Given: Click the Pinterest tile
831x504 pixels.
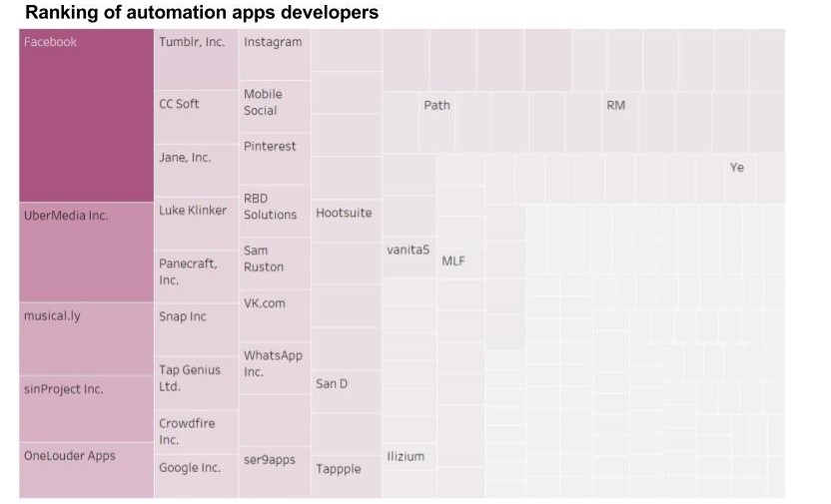Looking at the screenshot, I should 275,159.
